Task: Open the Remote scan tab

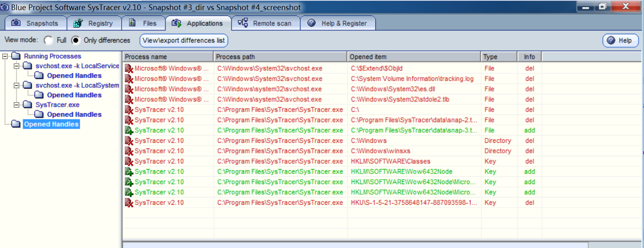Action: (266, 23)
